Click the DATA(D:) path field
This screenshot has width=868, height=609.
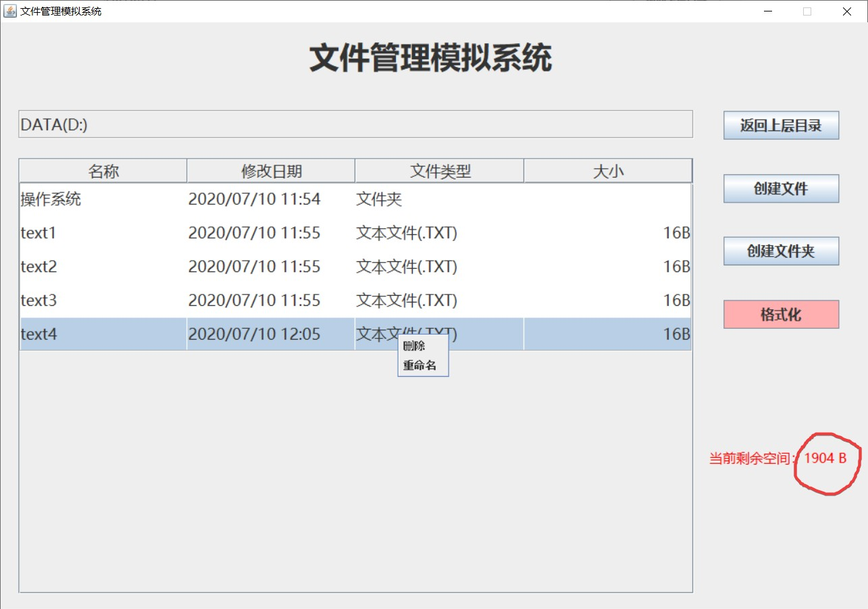[355, 124]
